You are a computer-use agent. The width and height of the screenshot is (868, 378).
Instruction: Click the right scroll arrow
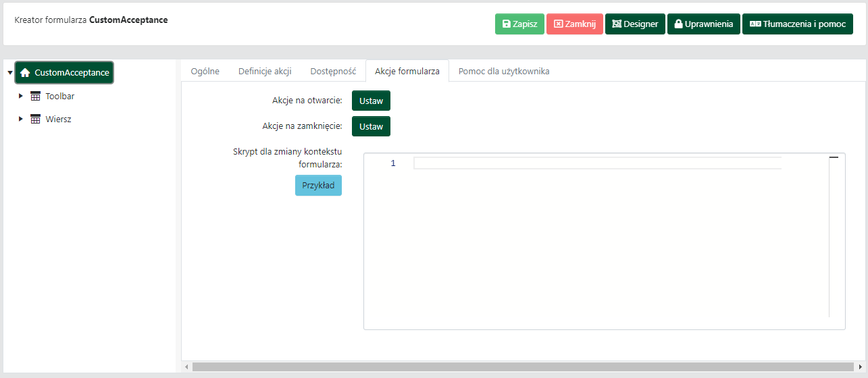pyautogui.click(x=861, y=367)
